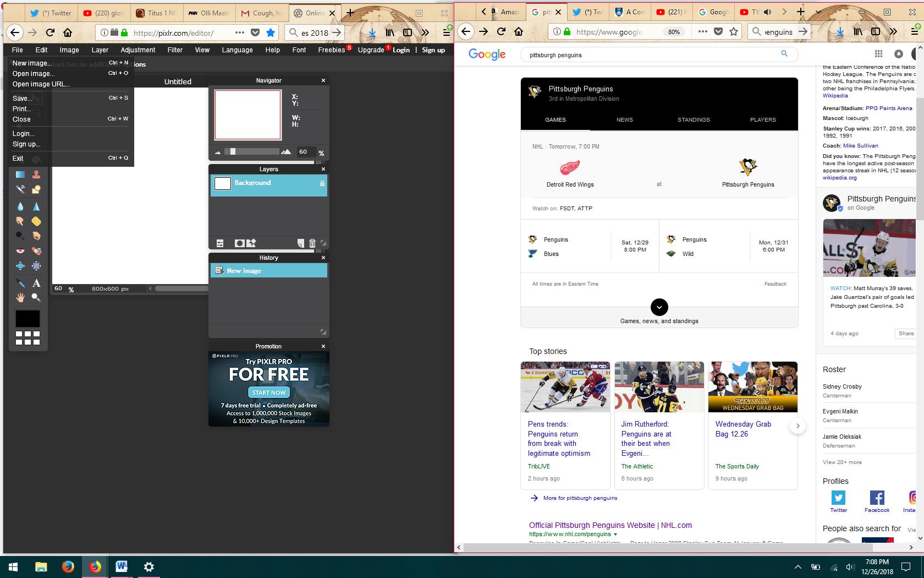
Task: Choose the Sponge tool
Action: 36,221
